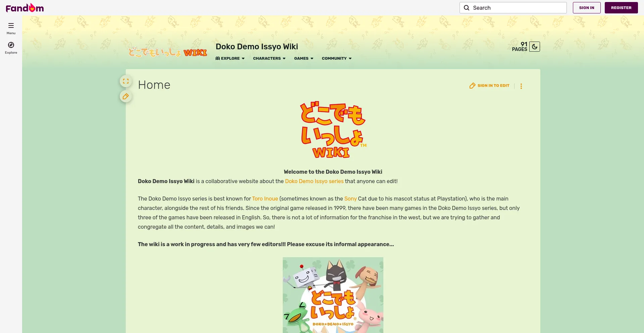Image resolution: width=644 pixels, height=333 pixels.
Task: Open the Doko Demo Issyo characters image
Action: pyautogui.click(x=333, y=295)
